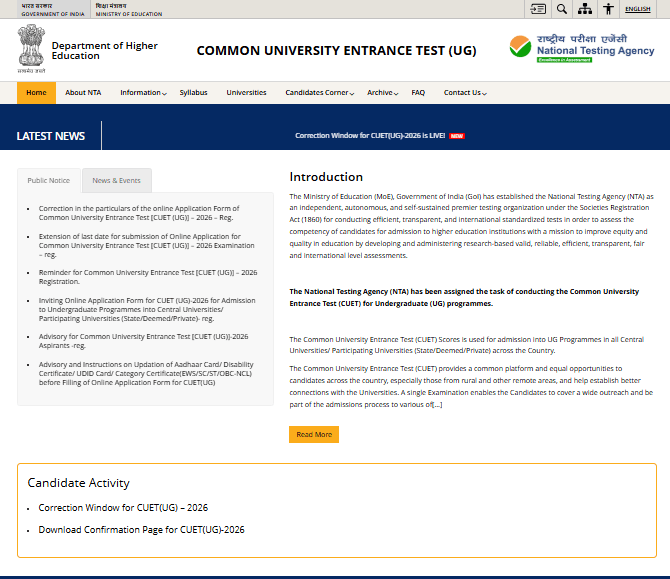This screenshot has width=670, height=579.
Task: Click the red NEW badge in news ticker
Action: 457,136
